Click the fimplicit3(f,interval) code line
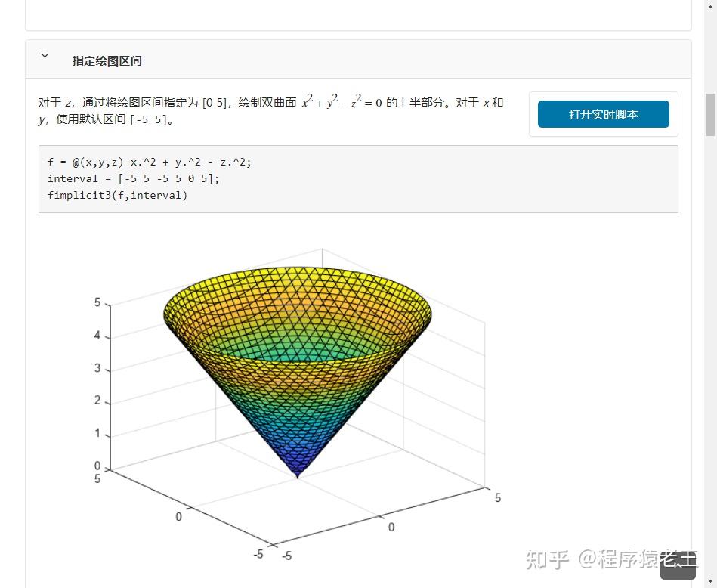This screenshot has width=717, height=588. pyautogui.click(x=117, y=195)
